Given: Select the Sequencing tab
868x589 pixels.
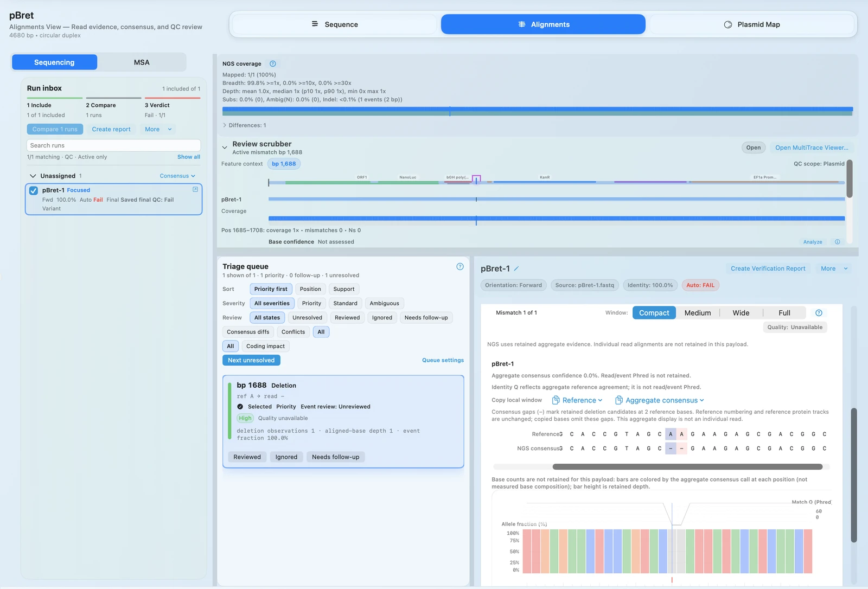Looking at the screenshot, I should [x=54, y=62].
